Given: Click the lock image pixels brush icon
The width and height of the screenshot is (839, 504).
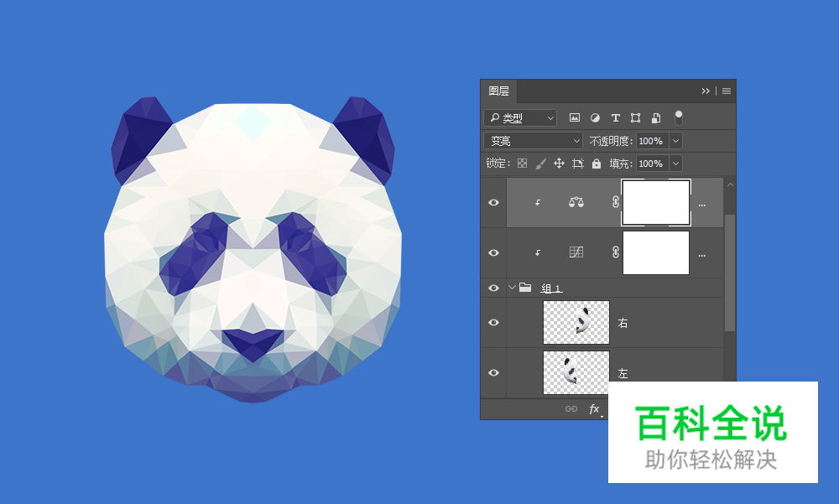Looking at the screenshot, I should pos(540,164).
